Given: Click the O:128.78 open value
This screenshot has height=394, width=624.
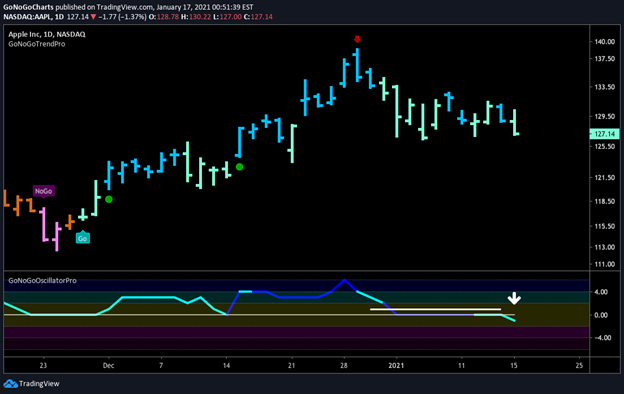Looking at the screenshot, I should tap(164, 17).
